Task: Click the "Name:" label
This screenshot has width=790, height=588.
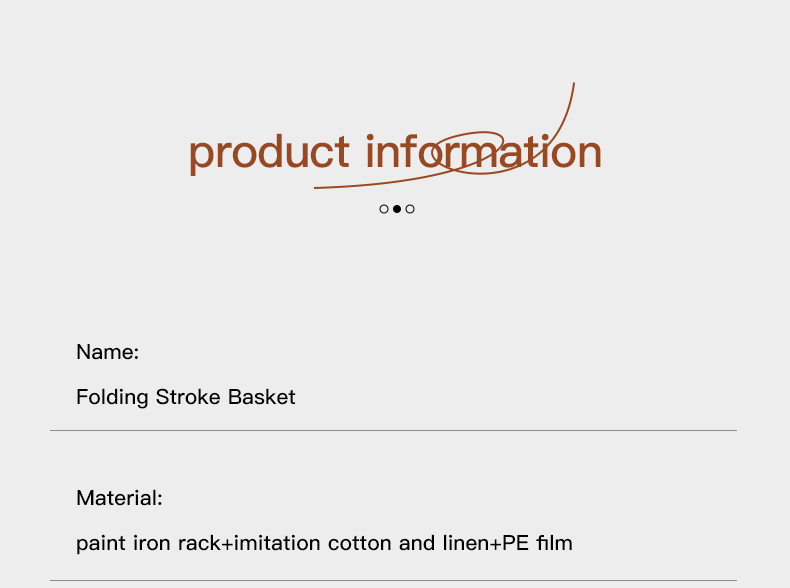Action: (107, 352)
